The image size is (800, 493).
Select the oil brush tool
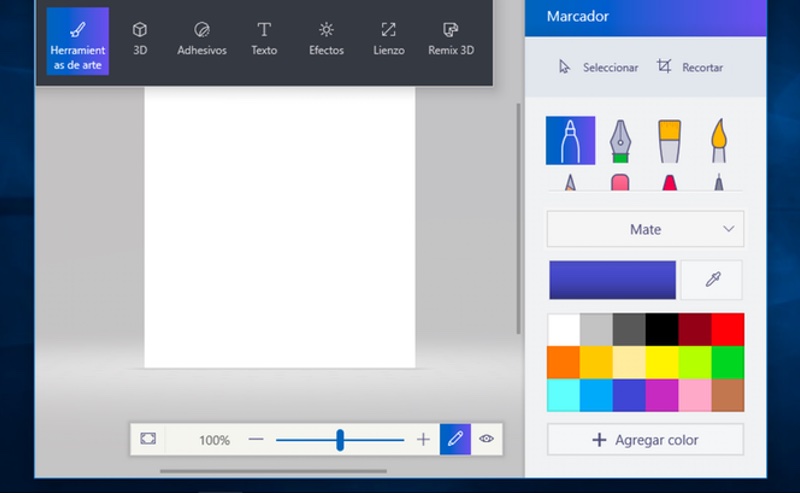coord(669,141)
